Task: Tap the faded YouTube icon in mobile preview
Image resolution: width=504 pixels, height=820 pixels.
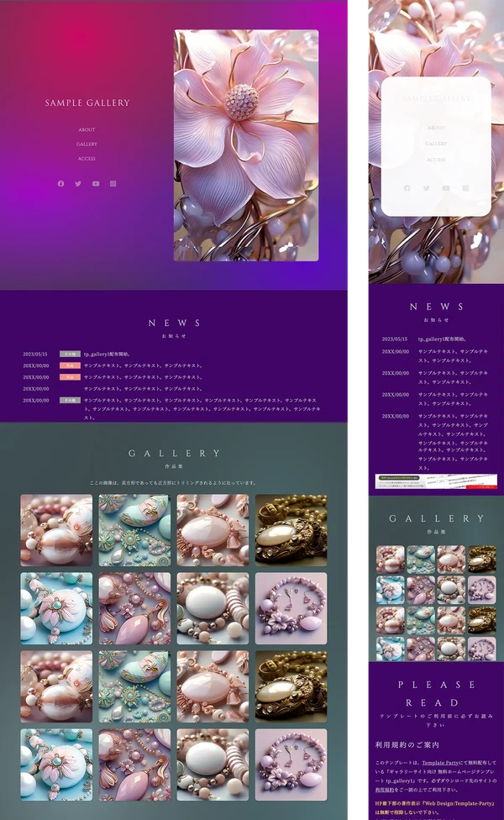Action: (x=446, y=188)
